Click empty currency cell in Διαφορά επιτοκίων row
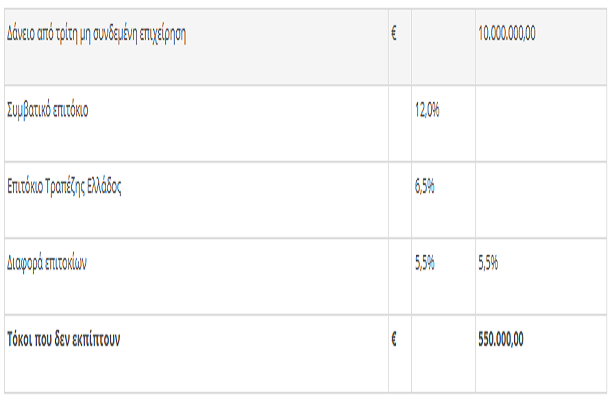The height and width of the screenshot is (408, 612). [400, 276]
